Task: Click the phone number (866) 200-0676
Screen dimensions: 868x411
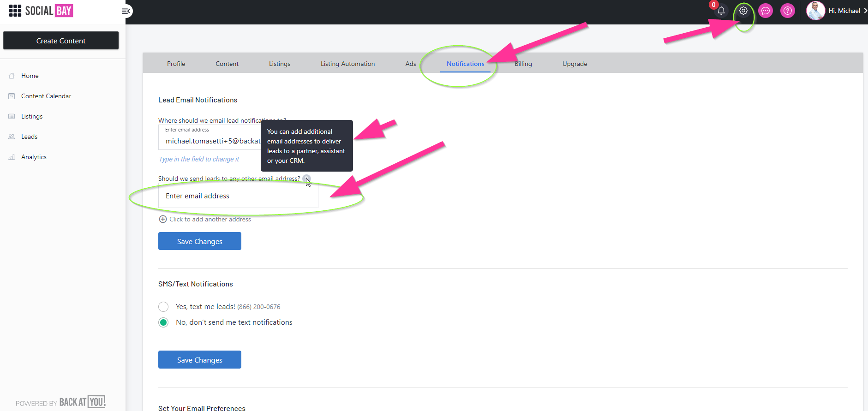Action: (259, 307)
